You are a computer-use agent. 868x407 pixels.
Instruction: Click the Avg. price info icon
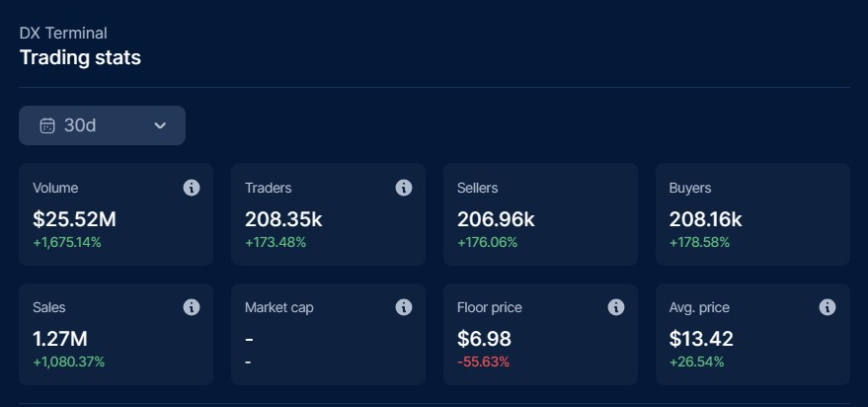(828, 307)
